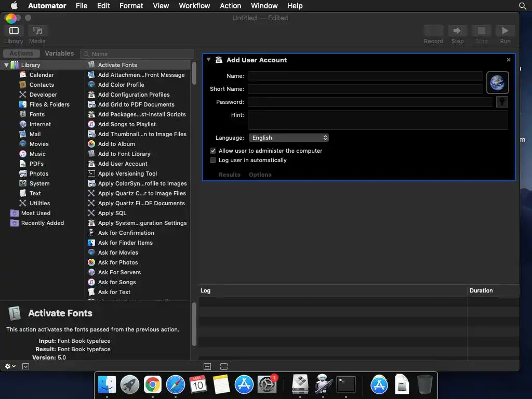This screenshot has height=399, width=532.
Task: Select the Mail category
Action: pyautogui.click(x=35, y=134)
